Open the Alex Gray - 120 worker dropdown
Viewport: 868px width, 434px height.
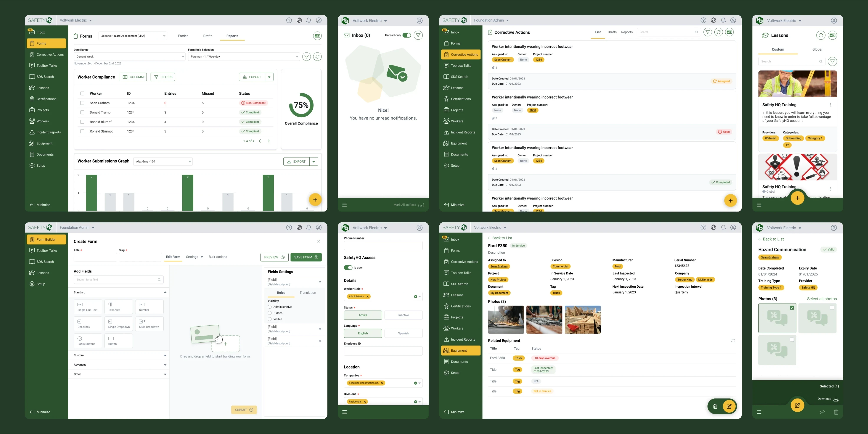[163, 162]
